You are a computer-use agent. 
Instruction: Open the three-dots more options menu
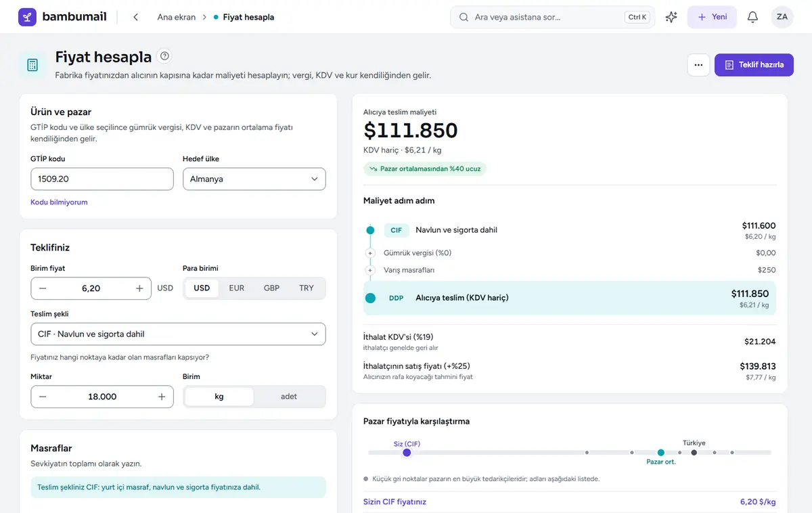pos(698,65)
